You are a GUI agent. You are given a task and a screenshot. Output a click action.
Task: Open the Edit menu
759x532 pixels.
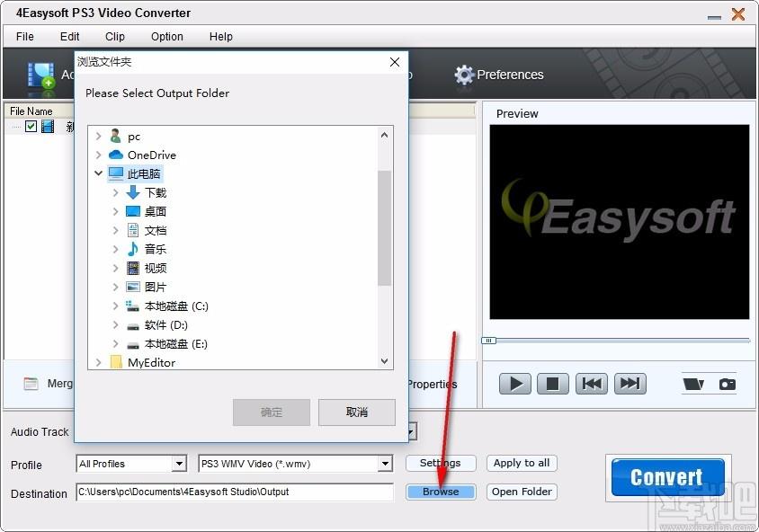point(70,37)
